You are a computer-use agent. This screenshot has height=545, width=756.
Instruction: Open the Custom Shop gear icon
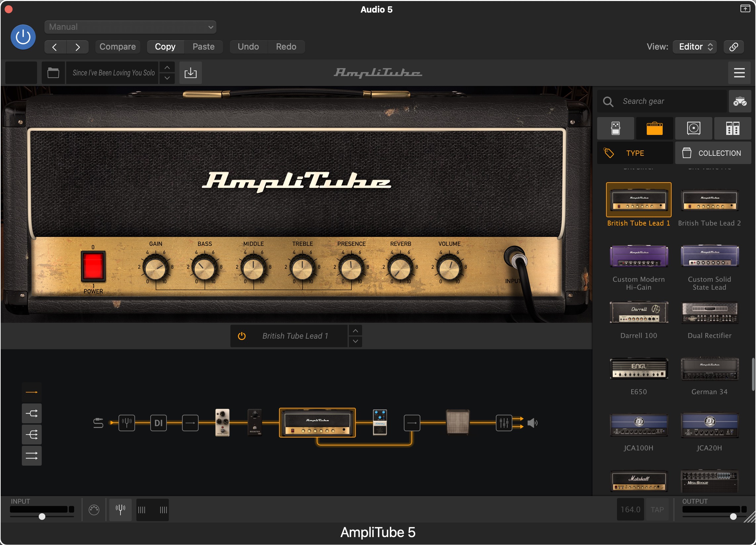(x=740, y=101)
